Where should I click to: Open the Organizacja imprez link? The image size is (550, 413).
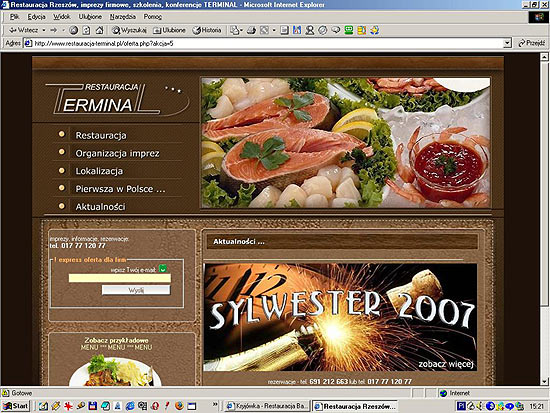coord(118,153)
